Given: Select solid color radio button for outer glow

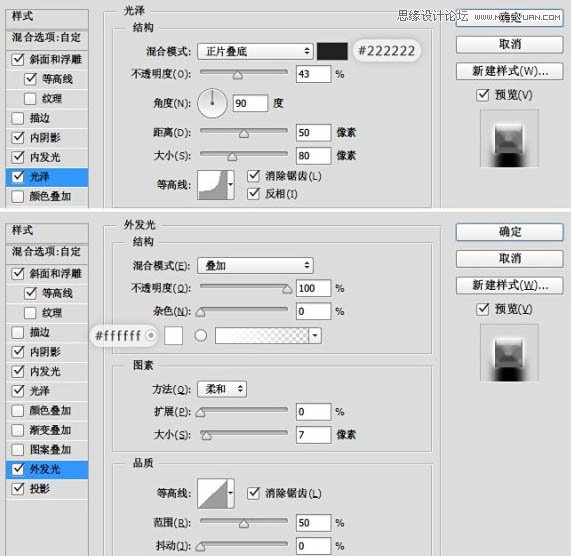Looking at the screenshot, I should [x=151, y=335].
